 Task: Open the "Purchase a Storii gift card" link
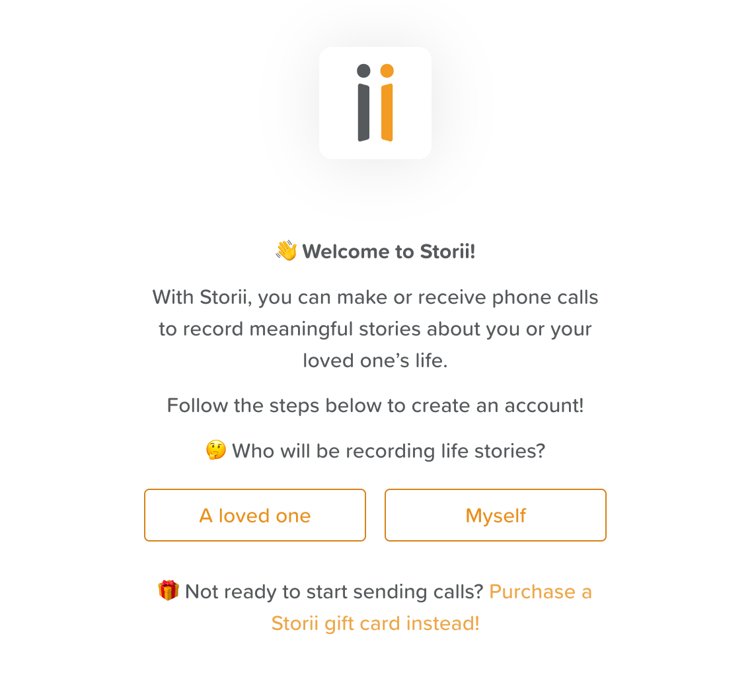pos(540,591)
